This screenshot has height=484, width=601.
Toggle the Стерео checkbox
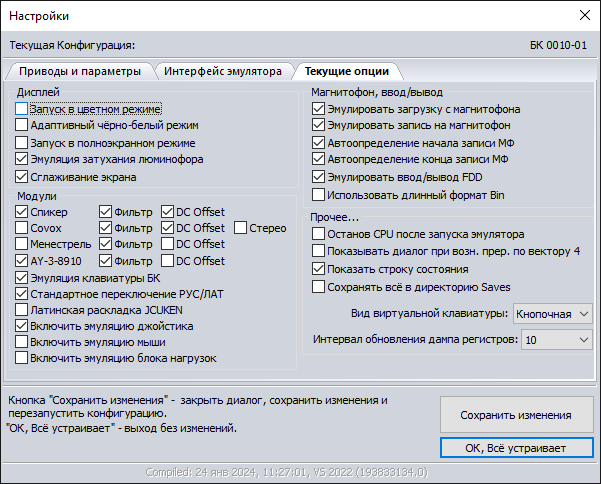241,228
